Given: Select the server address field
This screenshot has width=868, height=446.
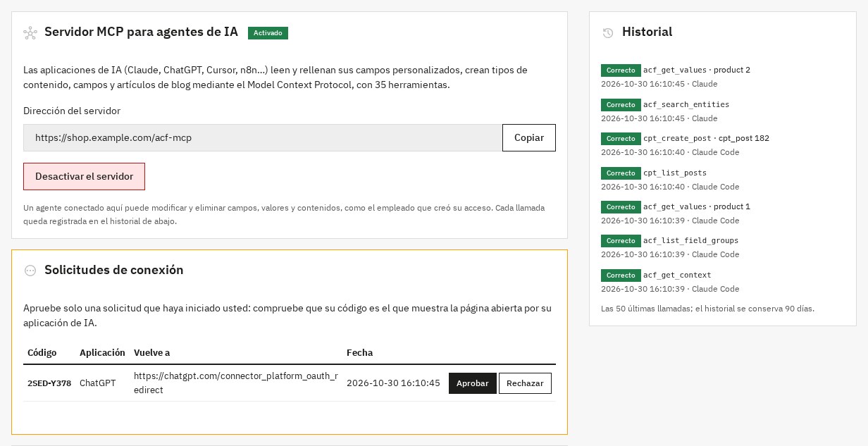Looking at the screenshot, I should coord(263,138).
